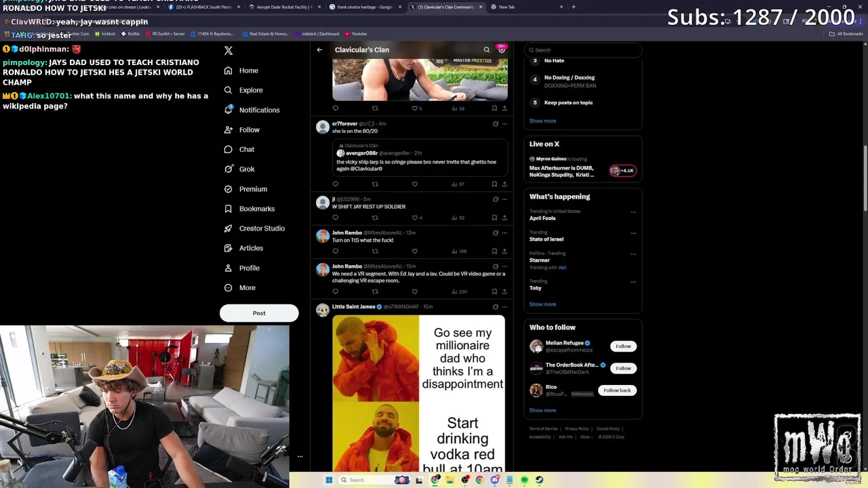Open the Privacy Policy footer link
The image size is (868, 488).
tap(577, 429)
